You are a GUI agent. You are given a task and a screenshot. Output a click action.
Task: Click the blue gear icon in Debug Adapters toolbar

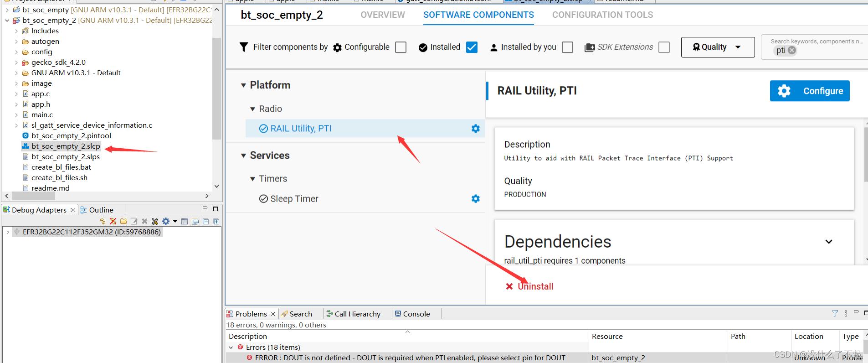[x=166, y=221]
